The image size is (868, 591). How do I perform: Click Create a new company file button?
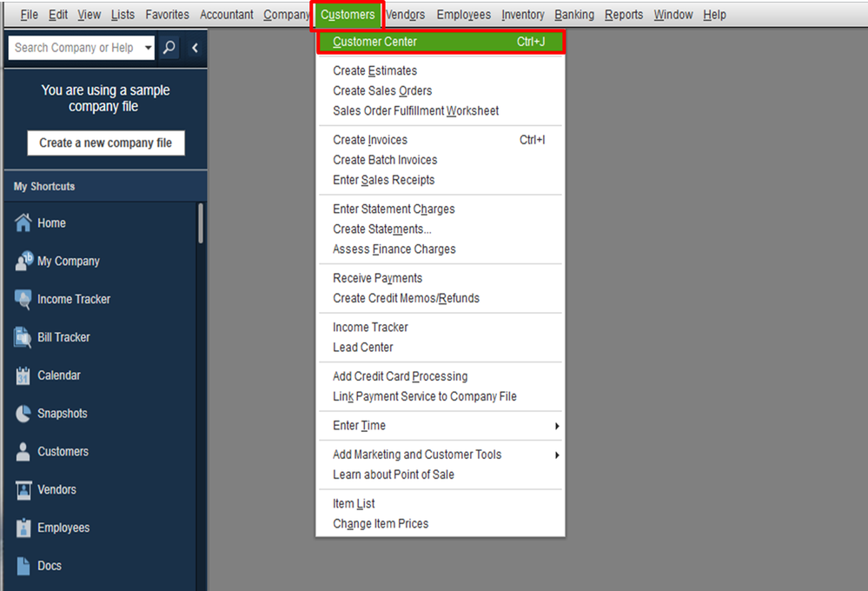click(x=106, y=143)
